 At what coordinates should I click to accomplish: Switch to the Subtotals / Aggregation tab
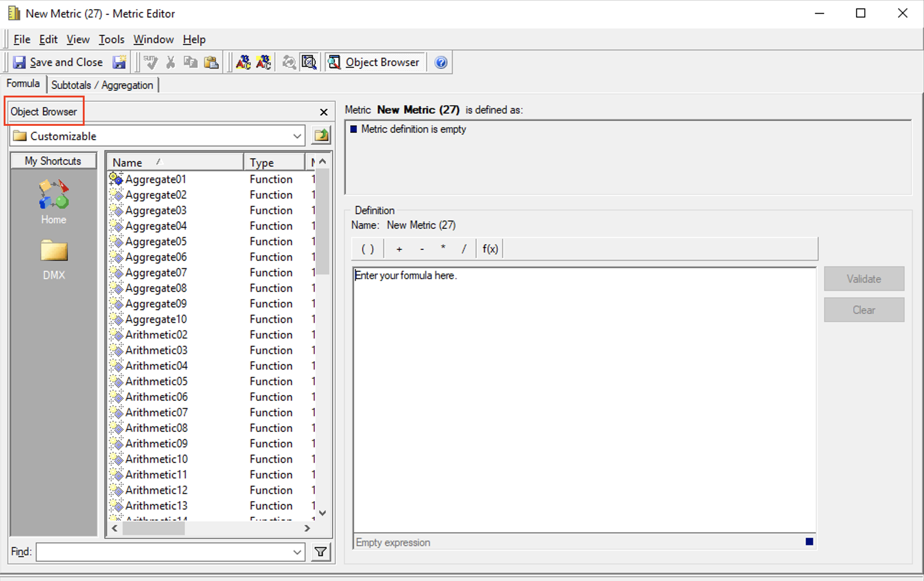(x=102, y=84)
